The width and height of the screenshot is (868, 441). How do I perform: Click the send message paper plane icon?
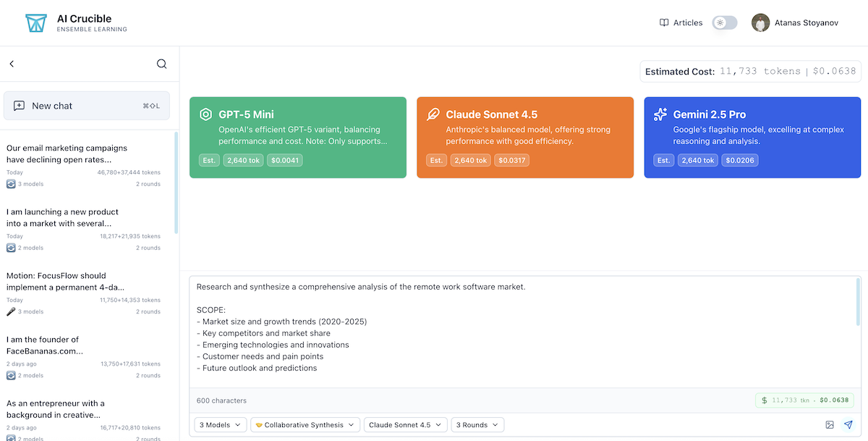[848, 425]
